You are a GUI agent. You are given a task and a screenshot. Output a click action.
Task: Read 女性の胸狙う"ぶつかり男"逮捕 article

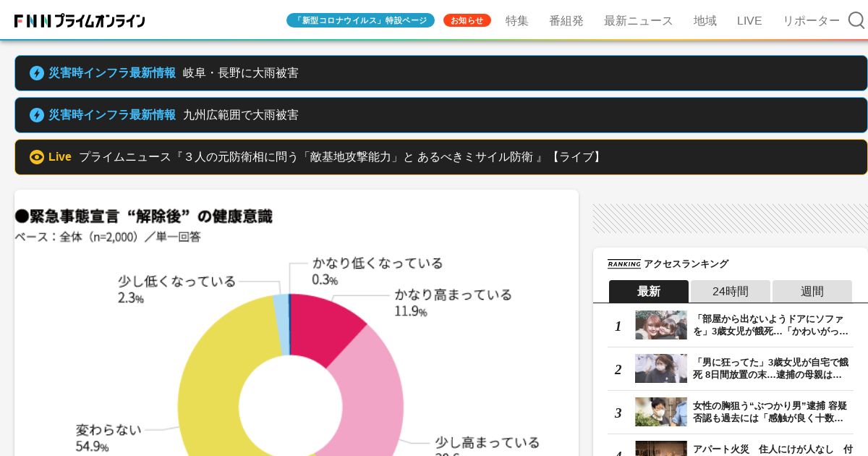[x=772, y=412]
